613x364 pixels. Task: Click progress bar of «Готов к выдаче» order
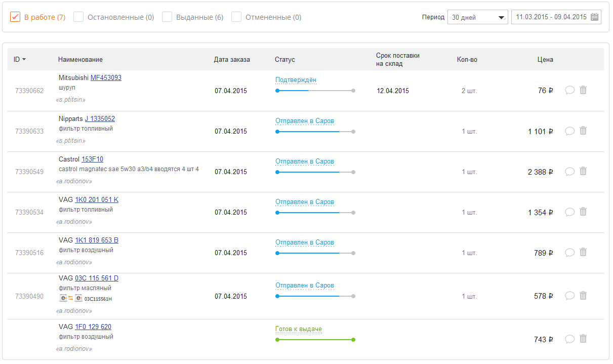tap(315, 340)
